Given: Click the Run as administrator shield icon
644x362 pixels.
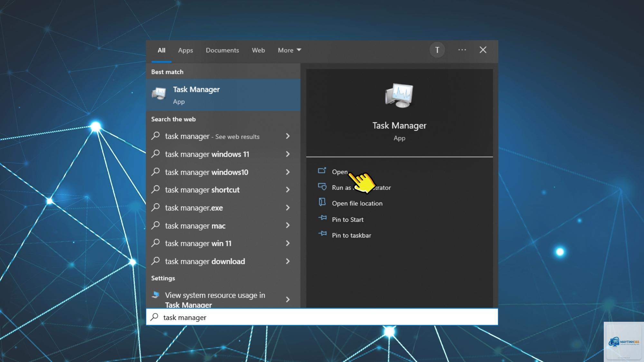Looking at the screenshot, I should pyautogui.click(x=322, y=187).
